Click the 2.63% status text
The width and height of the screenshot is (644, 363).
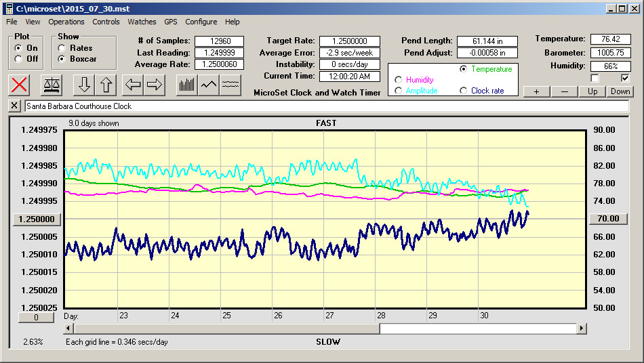click(x=33, y=342)
